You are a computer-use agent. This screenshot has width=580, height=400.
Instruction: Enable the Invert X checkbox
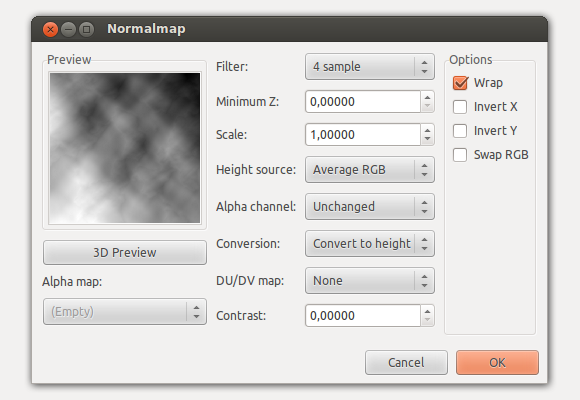click(x=460, y=107)
